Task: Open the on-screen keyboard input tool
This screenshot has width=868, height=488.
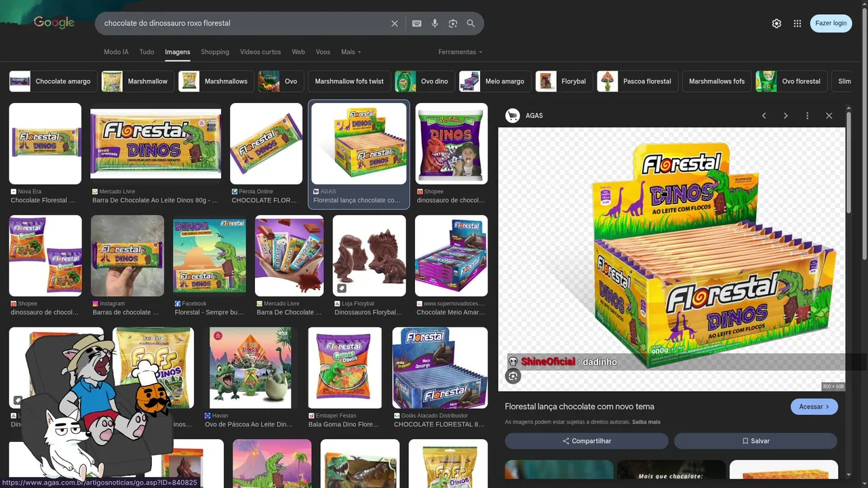Action: click(416, 24)
